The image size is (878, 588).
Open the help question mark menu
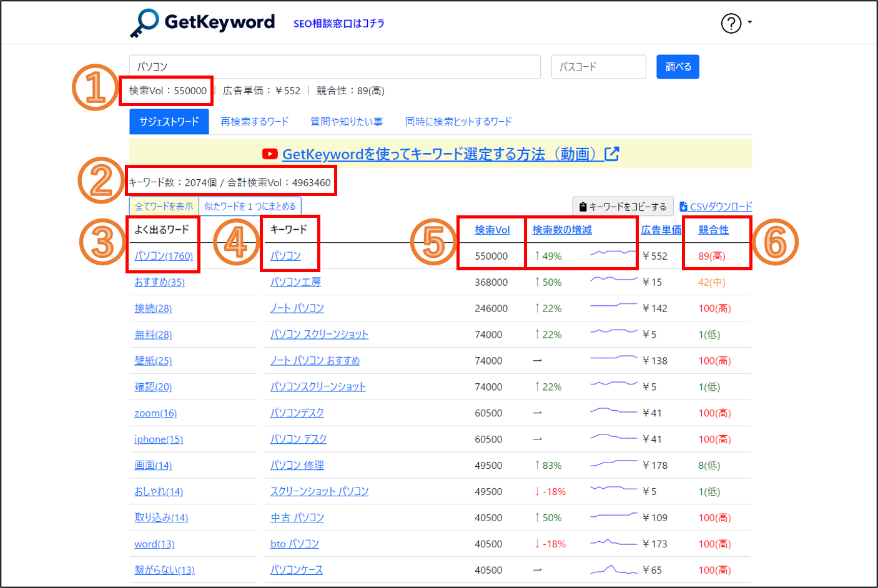point(731,23)
